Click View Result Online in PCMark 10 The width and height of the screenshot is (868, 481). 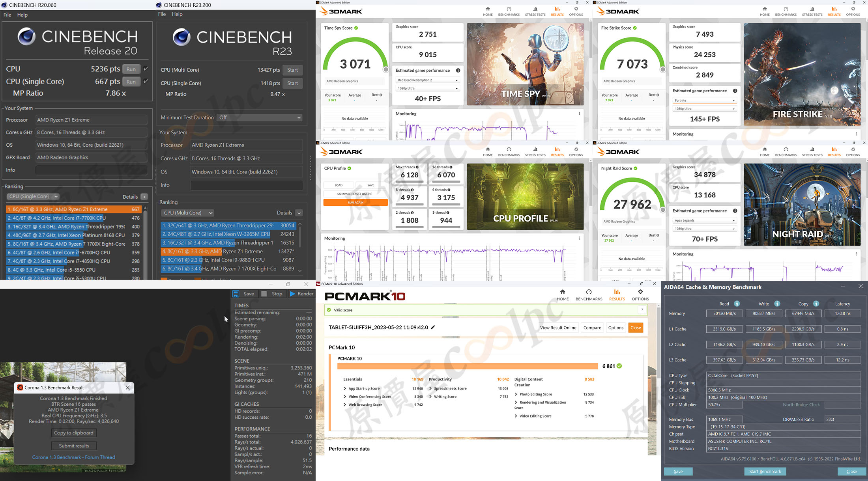click(558, 328)
